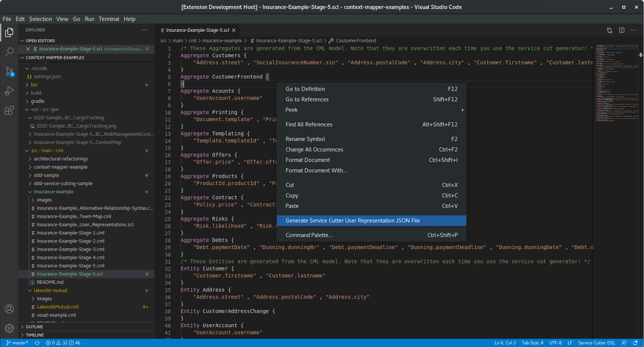
Task: Open DDD-Sample_BC_CargoTracking.png file
Action: pyautogui.click(x=76, y=126)
